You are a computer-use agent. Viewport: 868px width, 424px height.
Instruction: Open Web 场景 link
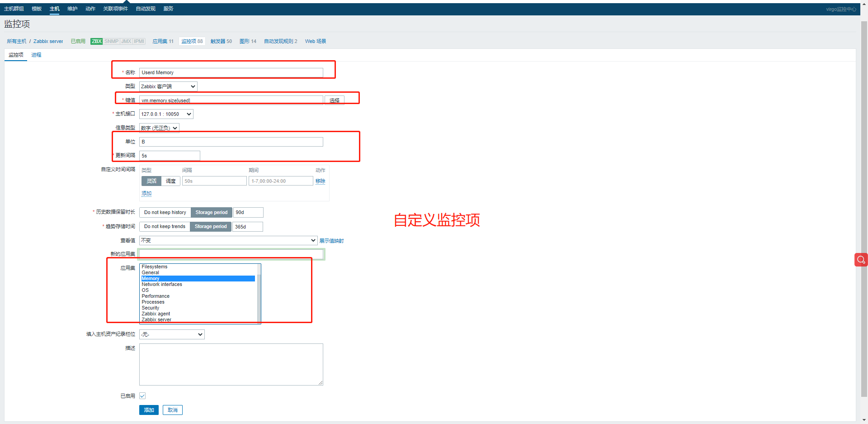pos(316,41)
